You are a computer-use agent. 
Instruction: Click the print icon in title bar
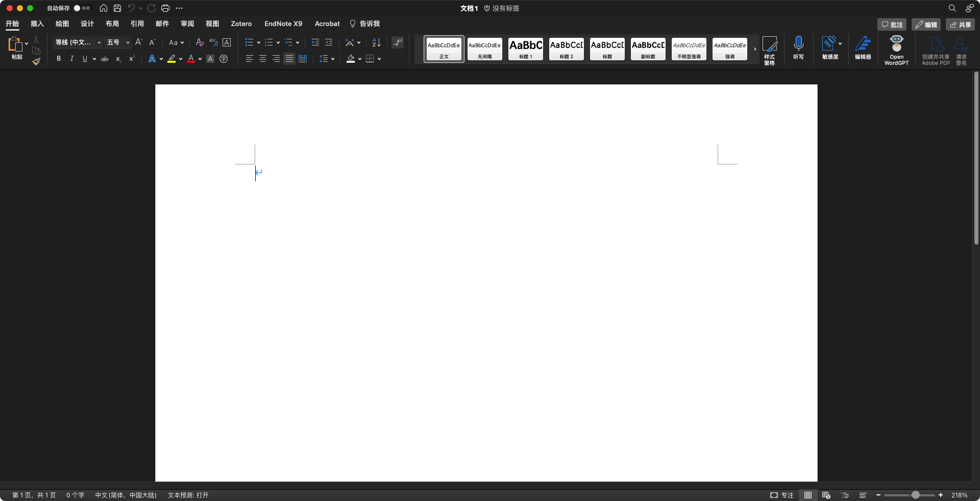(x=165, y=8)
